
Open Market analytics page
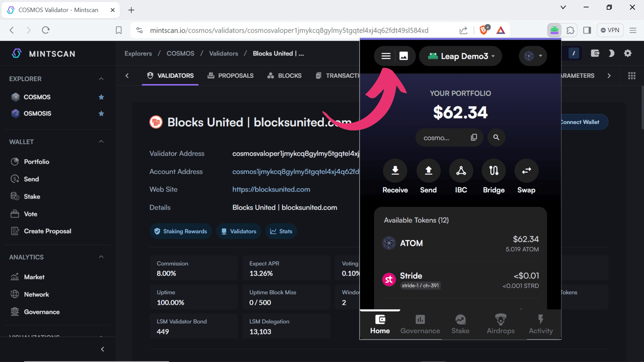34,277
